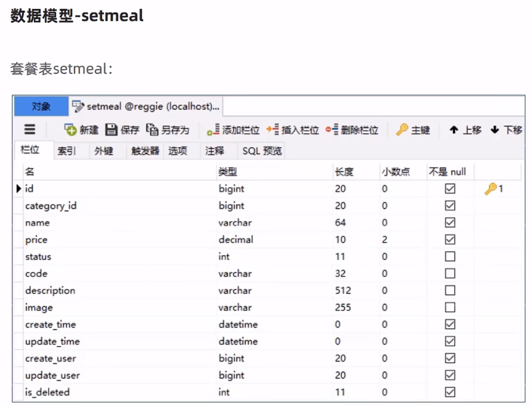
Task: Switch to the 索引 (Indexes) tab
Action: [67, 151]
